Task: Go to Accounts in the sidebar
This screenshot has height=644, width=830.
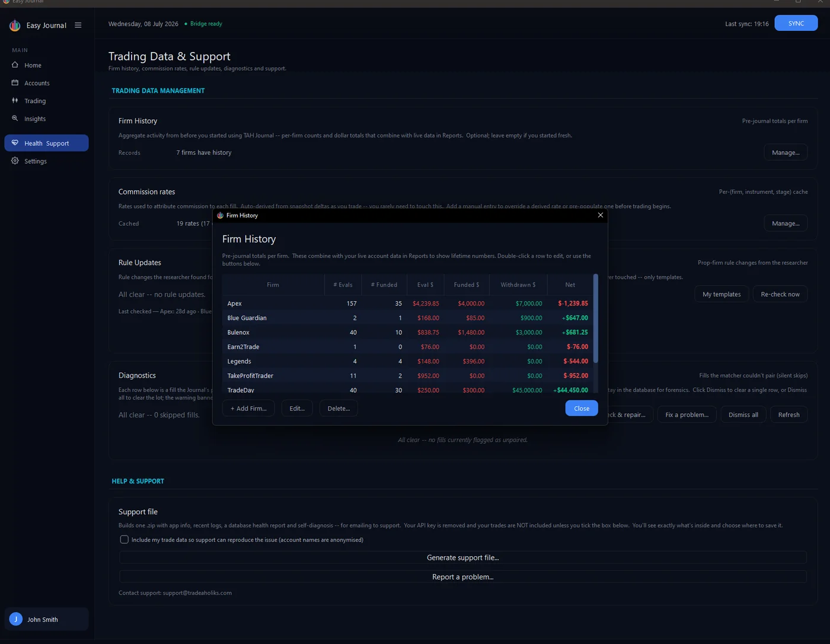Action: point(46,83)
